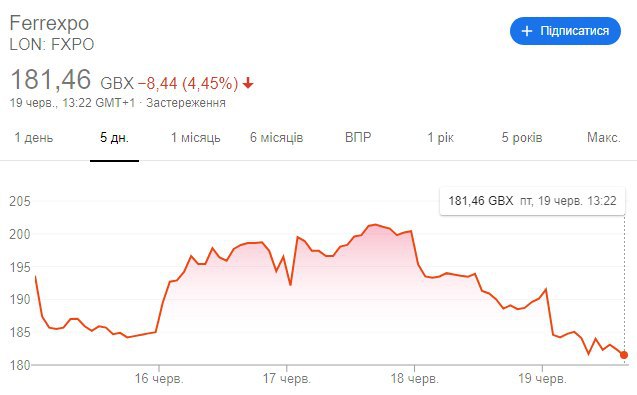Switch to 1 місяць chart range
This screenshot has height=395, width=637.
tap(195, 138)
